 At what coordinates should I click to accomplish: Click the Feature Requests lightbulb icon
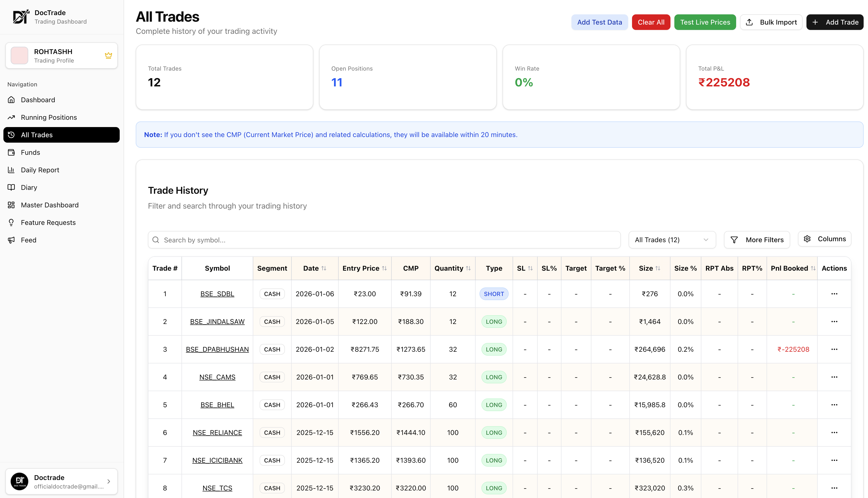11,223
